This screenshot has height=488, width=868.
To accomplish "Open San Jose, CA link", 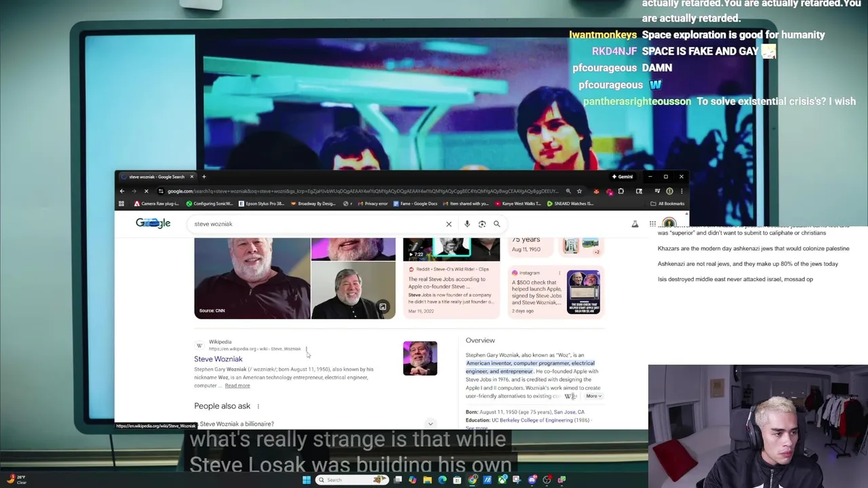I will pos(569,412).
